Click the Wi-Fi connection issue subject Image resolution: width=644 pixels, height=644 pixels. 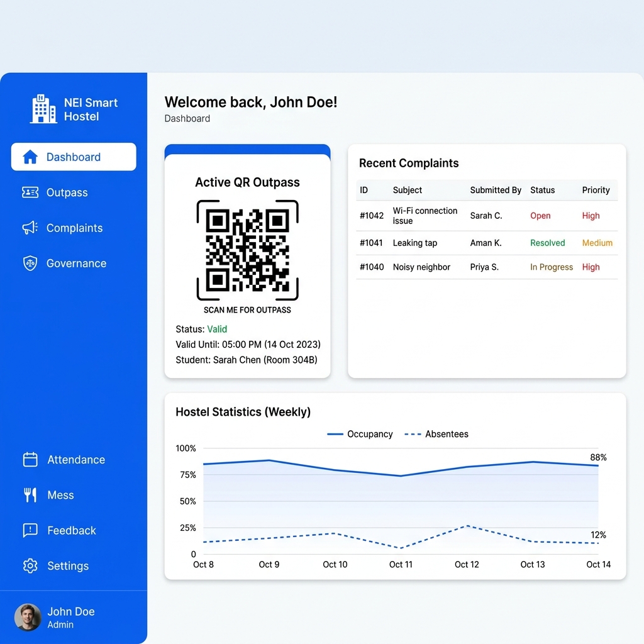pyautogui.click(x=425, y=216)
